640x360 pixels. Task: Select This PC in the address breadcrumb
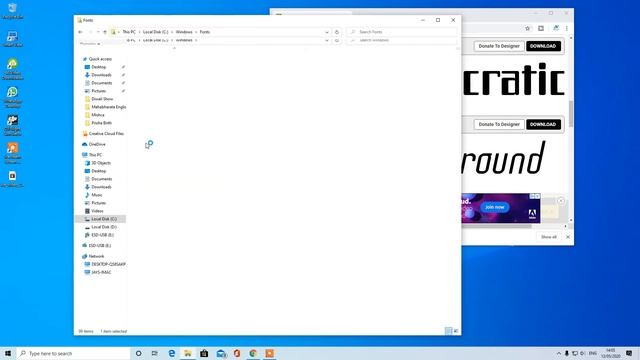click(129, 32)
